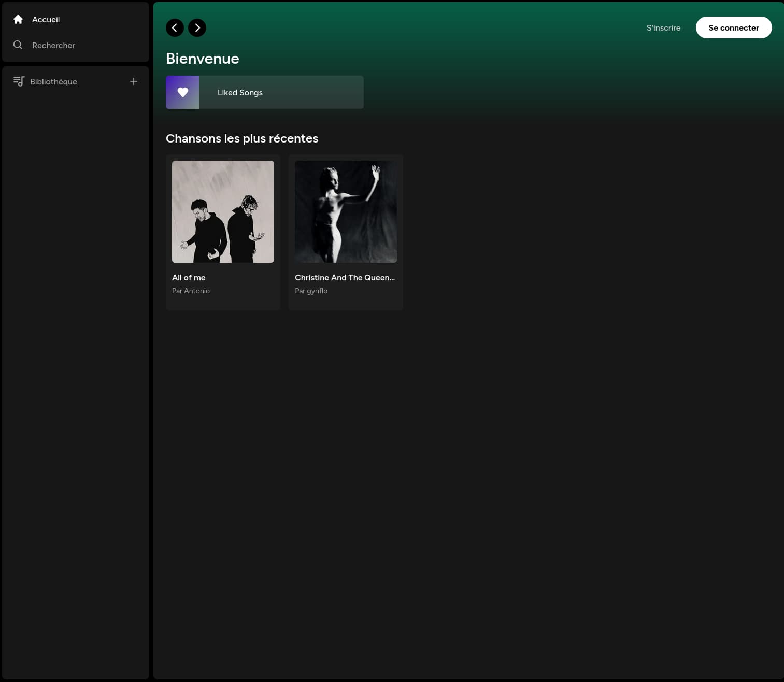
Task: Toggle library view via Bibliothèque entry
Action: pos(53,81)
